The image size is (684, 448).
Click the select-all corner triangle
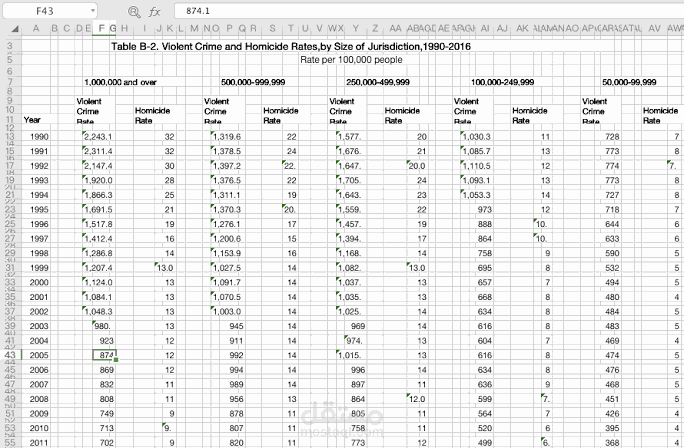[x=15, y=29]
